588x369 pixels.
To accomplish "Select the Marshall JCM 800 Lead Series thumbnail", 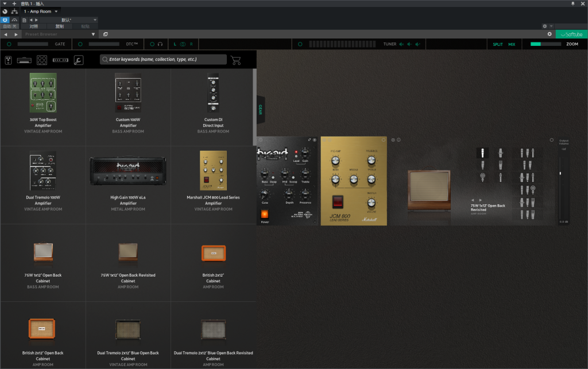I will pyautogui.click(x=214, y=170).
